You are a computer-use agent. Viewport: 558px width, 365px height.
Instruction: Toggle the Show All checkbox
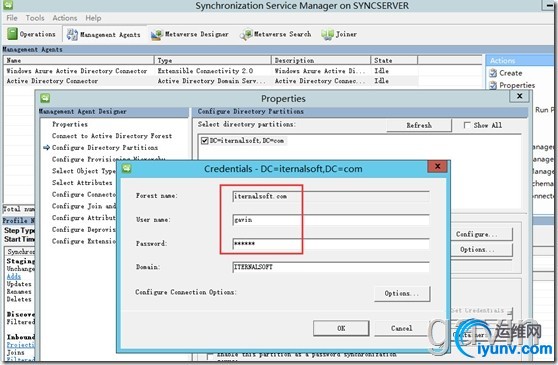pos(467,125)
